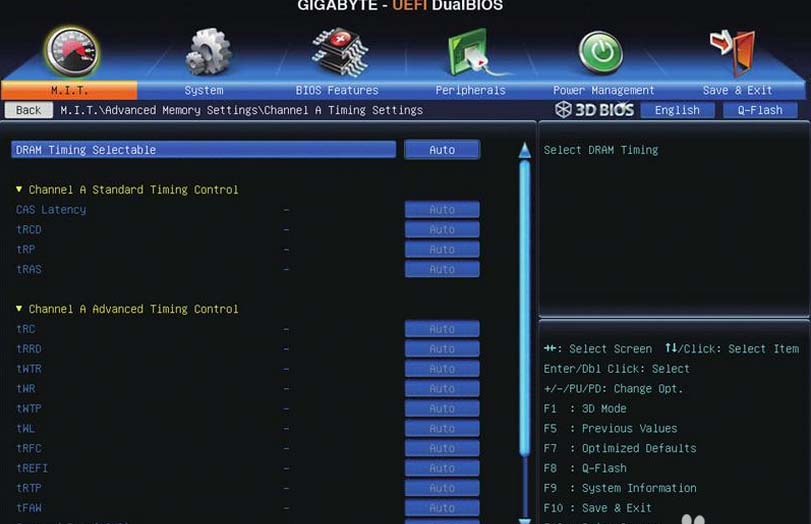Launch Q-Flash from the top button

[760, 110]
